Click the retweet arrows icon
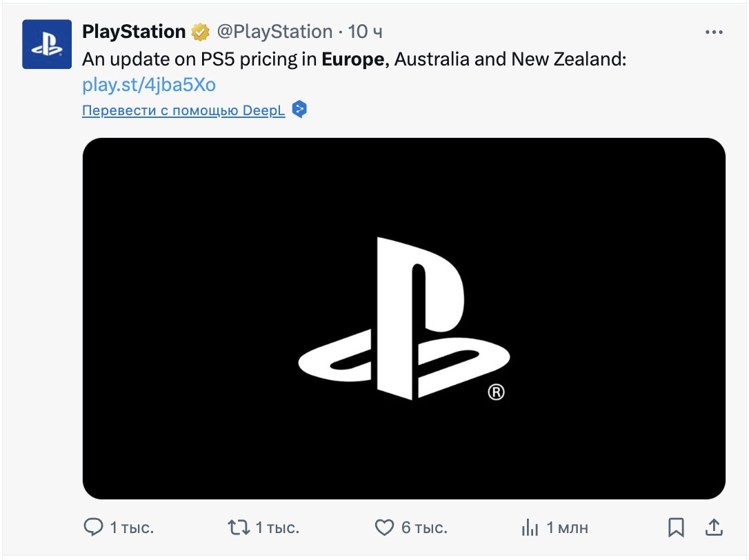This screenshot has width=749, height=560. coord(239,527)
